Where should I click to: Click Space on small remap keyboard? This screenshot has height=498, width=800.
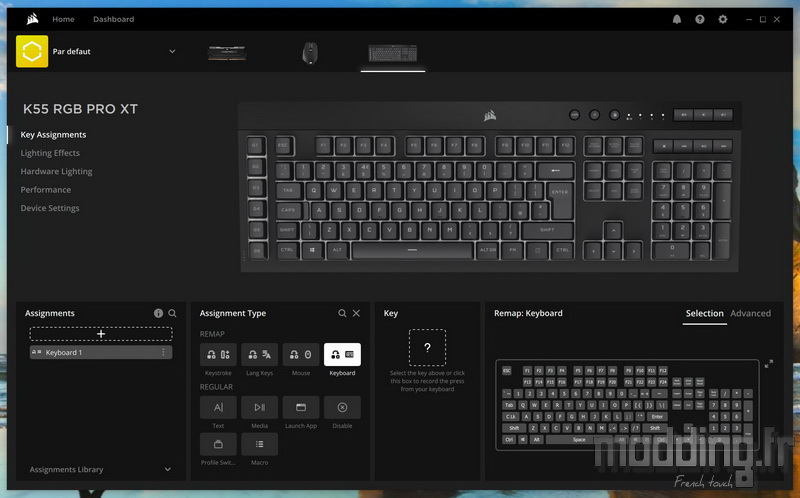[579, 439]
